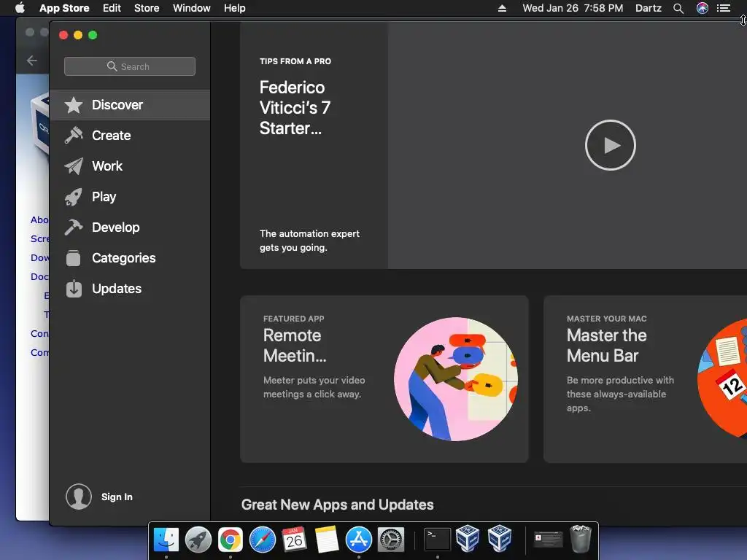The image size is (747, 560).
Task: Open Spotlight search in menu bar
Action: pyautogui.click(x=678, y=8)
